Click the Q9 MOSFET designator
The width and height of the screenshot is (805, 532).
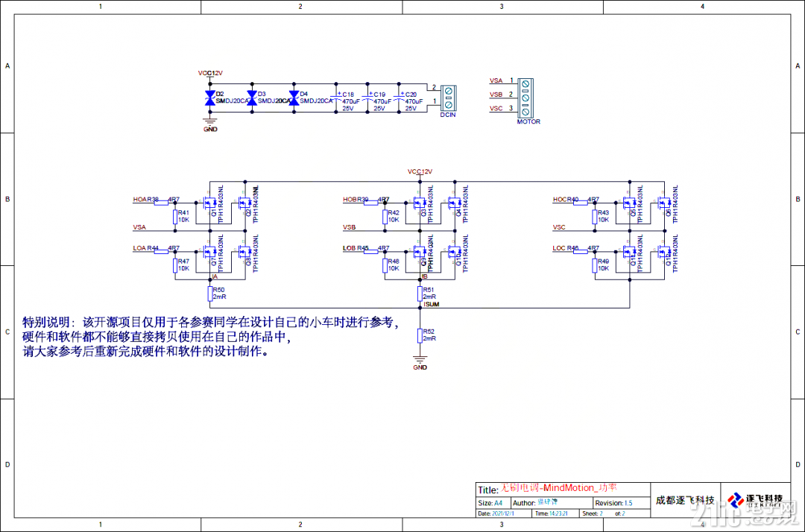(424, 262)
